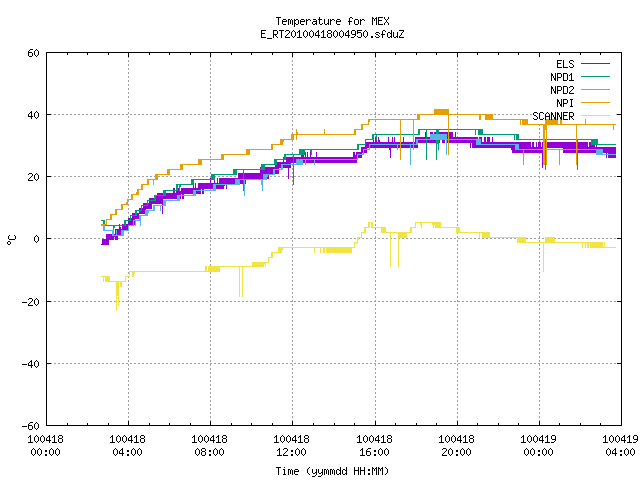Click the orange line sample beside NPI
Image resolution: width=640 pixels, height=480 pixels.
pyautogui.click(x=596, y=103)
